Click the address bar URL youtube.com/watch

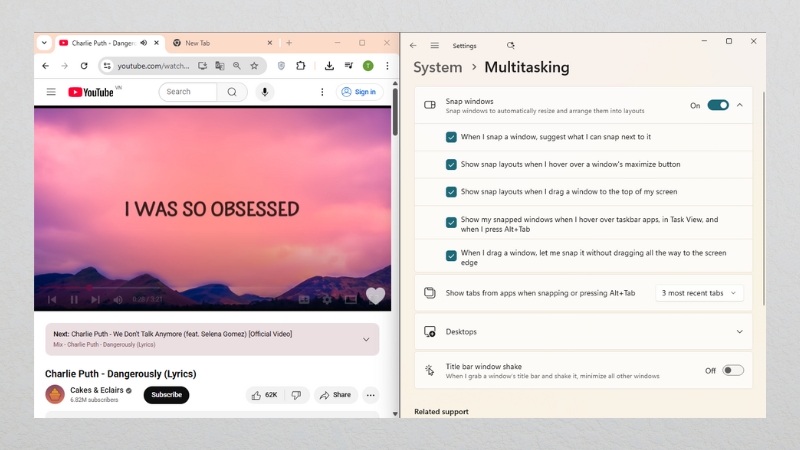153,66
